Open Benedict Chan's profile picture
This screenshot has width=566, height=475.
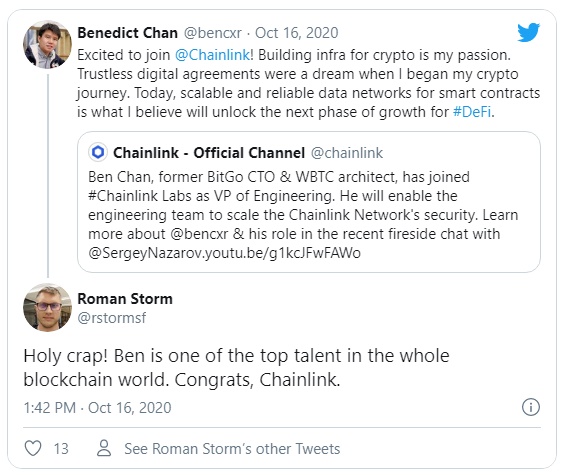coord(47,44)
